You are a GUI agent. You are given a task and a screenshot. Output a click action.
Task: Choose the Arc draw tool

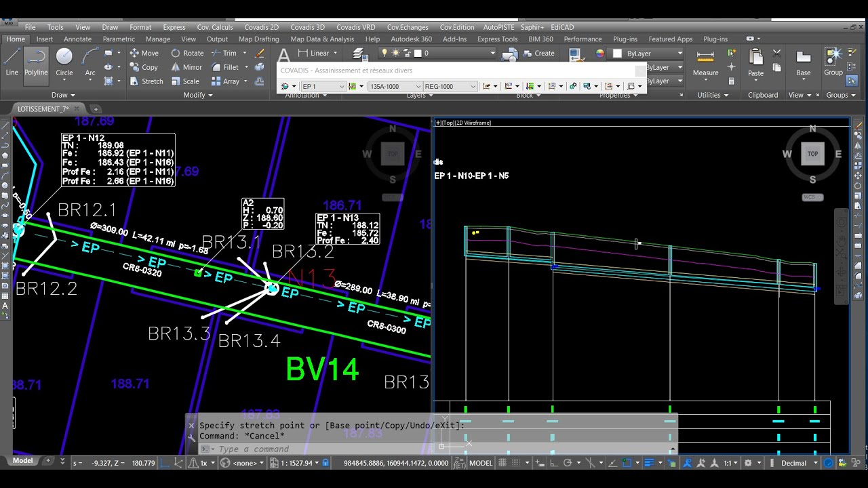tap(90, 63)
